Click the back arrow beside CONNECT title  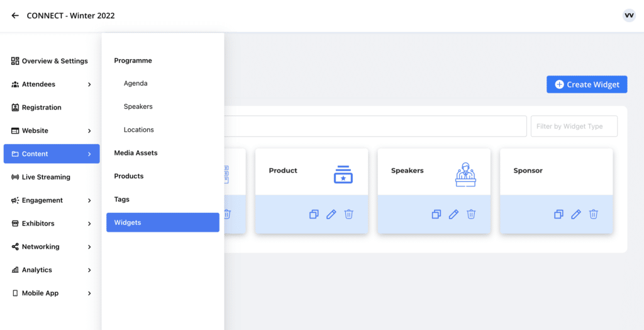(x=15, y=16)
